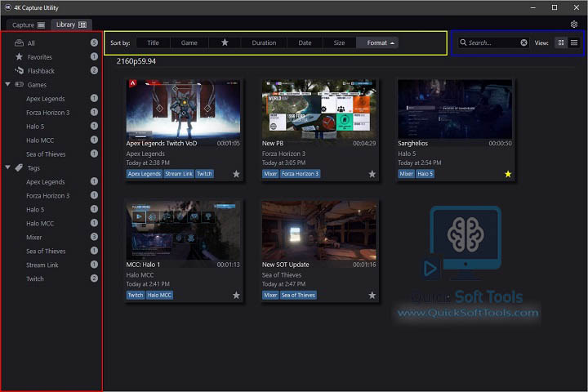Image resolution: width=588 pixels, height=392 pixels.
Task: Click the Favorites star sidebar icon
Action: (19, 56)
